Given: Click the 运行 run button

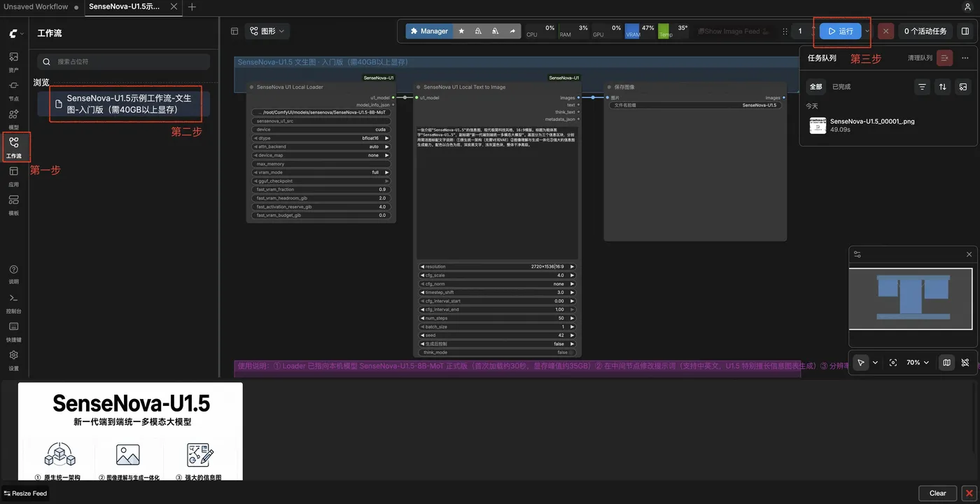Looking at the screenshot, I should (841, 31).
